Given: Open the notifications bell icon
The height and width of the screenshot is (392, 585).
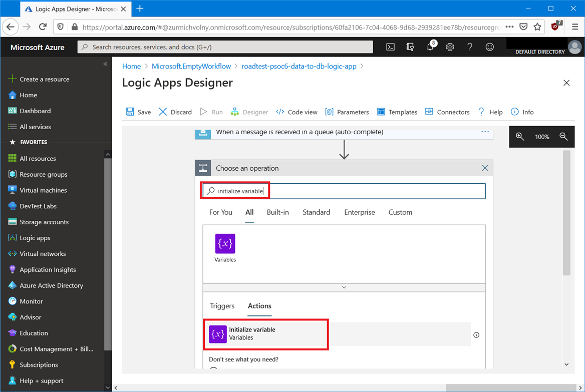Looking at the screenshot, I should click(x=430, y=47).
